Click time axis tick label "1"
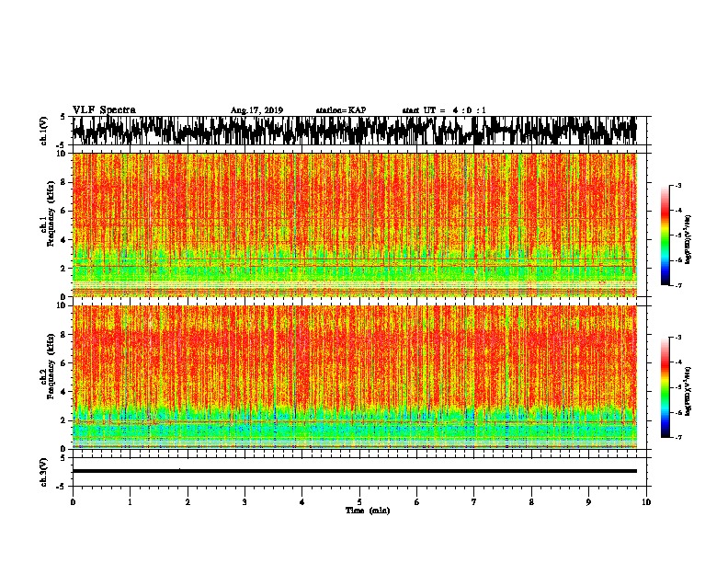Screen dimensions: 728x563 click(130, 502)
